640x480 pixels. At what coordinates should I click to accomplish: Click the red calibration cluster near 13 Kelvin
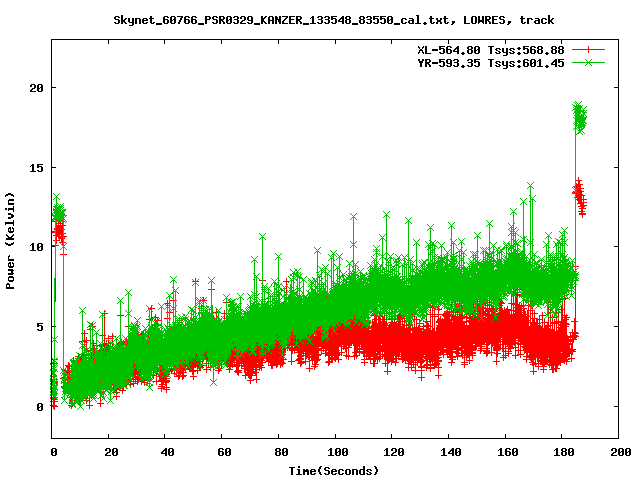[x=580, y=197]
